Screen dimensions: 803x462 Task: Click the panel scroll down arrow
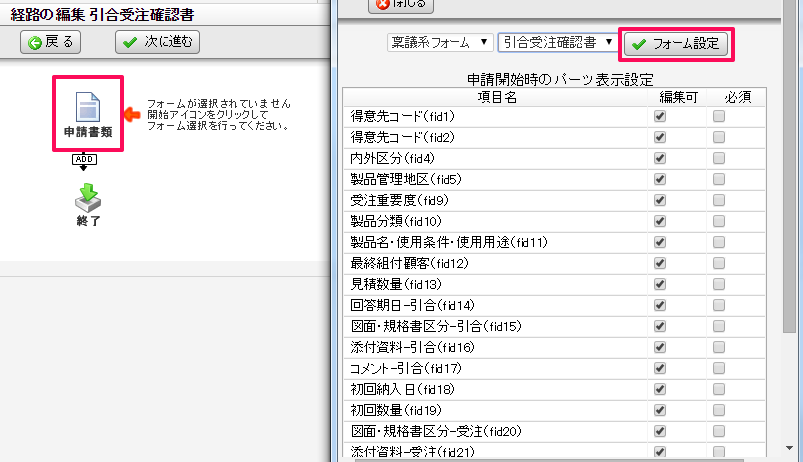pos(789,448)
